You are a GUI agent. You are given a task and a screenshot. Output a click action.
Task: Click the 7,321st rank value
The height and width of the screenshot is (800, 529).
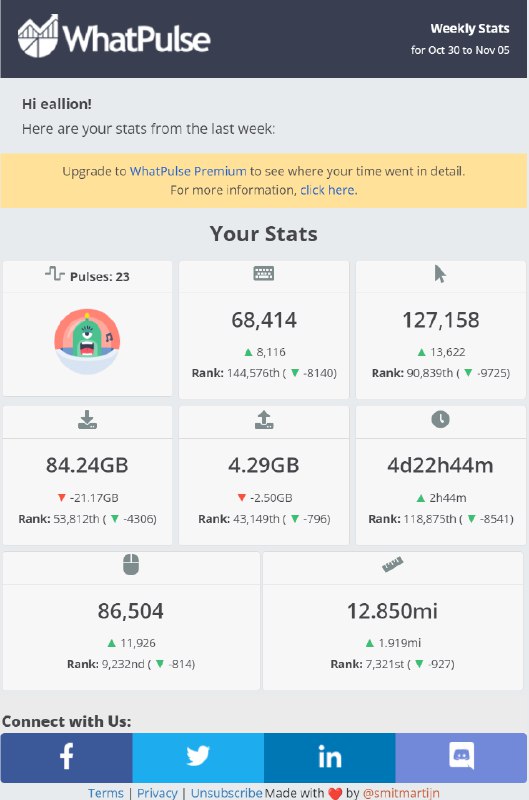(384, 664)
